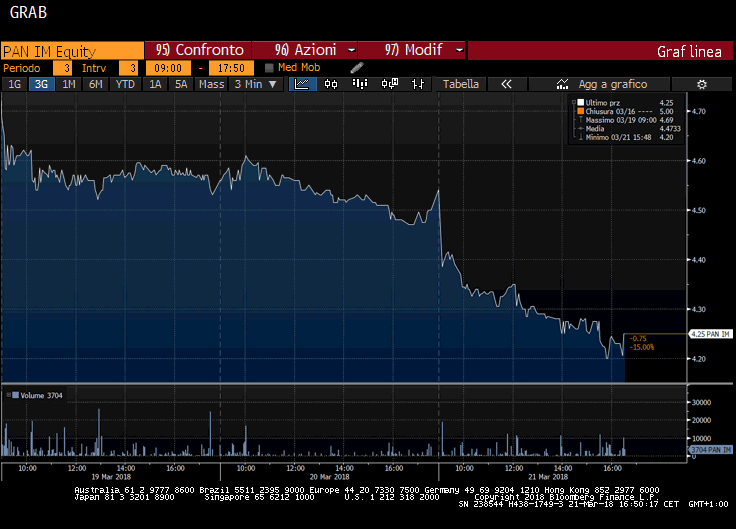The width and height of the screenshot is (736, 529).
Task: Click the Graf linea title bar
Action: [600, 51]
